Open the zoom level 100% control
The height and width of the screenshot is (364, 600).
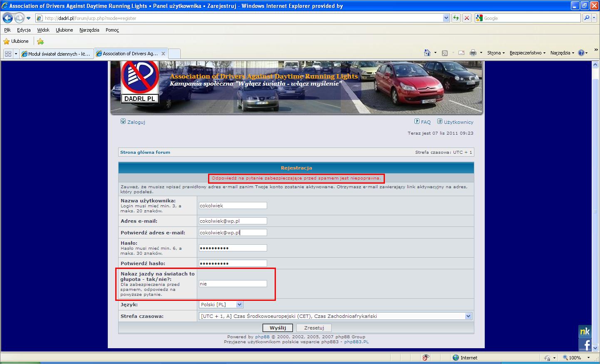click(x=576, y=357)
